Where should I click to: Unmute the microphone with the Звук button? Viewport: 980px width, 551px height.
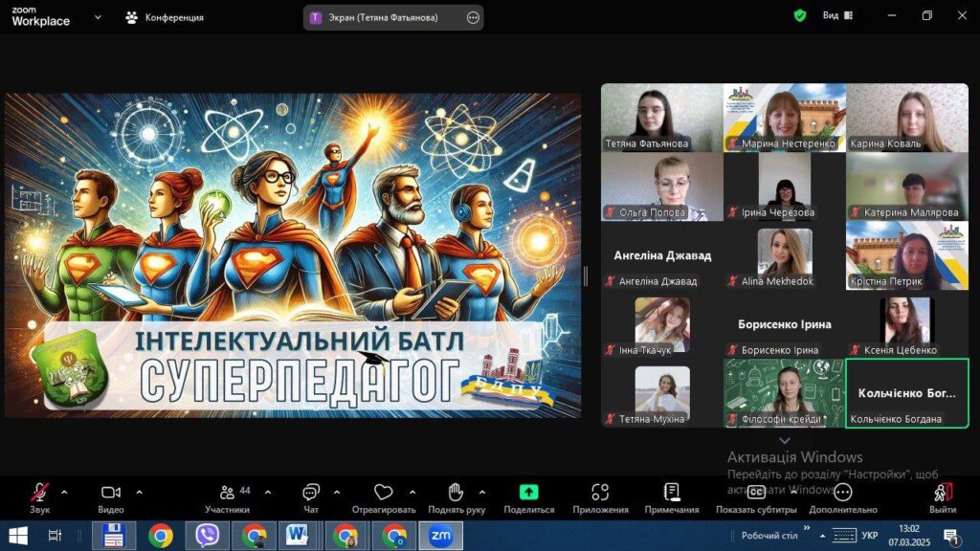click(x=39, y=498)
